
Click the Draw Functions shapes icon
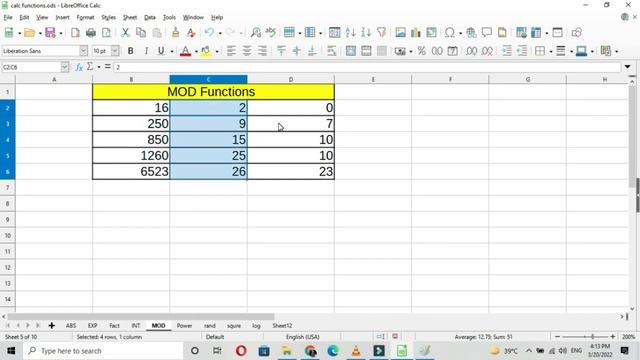(576, 33)
